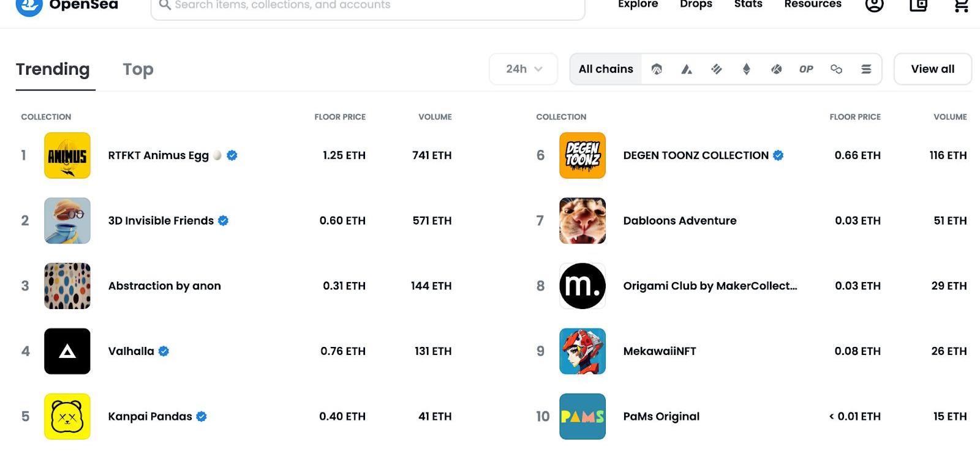Open the shopping cart icon
Viewport: 980px width, 451px height.
click(961, 6)
